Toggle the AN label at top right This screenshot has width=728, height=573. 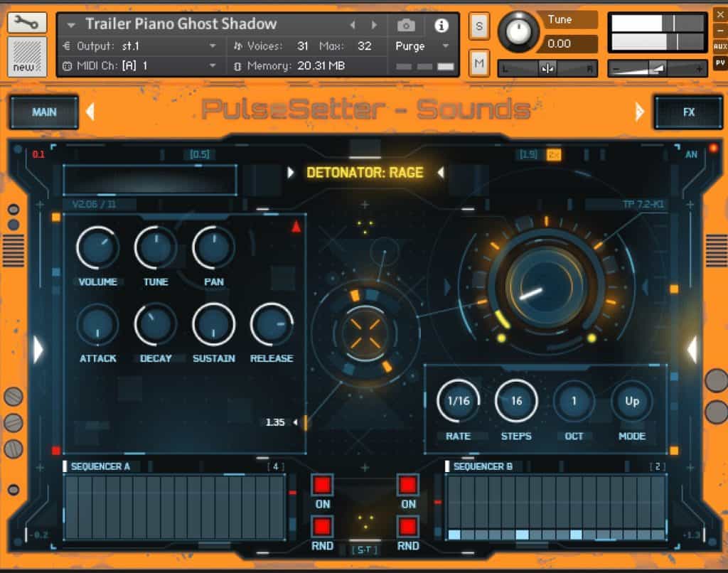[x=691, y=155]
